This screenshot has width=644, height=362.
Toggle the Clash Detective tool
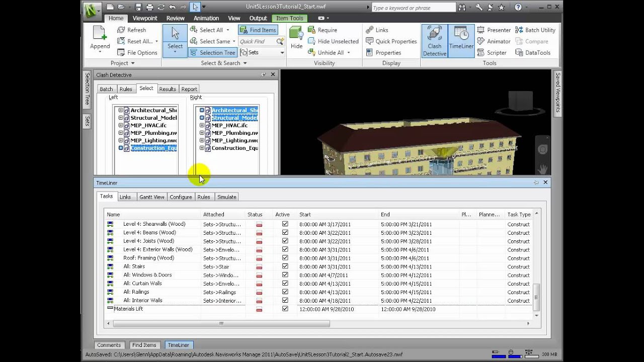coord(435,40)
